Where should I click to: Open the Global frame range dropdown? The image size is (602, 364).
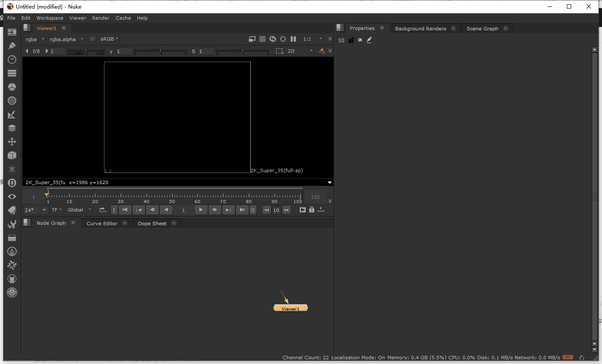79,210
